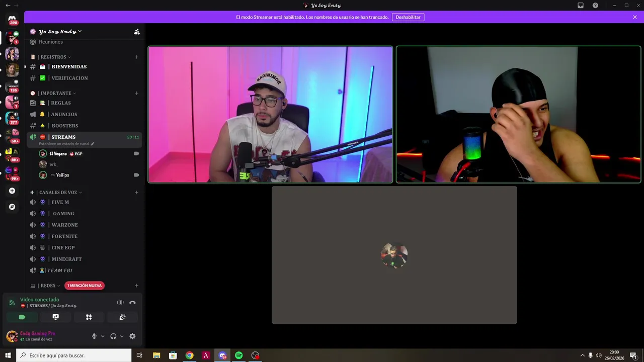644x362 pixels.
Task: Select YeiFps in voice channel
Action: (89, 175)
